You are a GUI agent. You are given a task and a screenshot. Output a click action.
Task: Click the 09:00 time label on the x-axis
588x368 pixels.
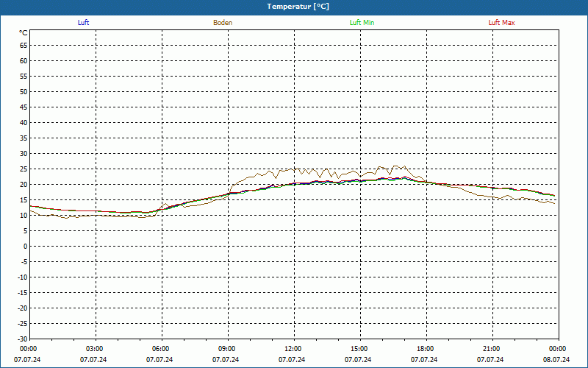pos(228,349)
